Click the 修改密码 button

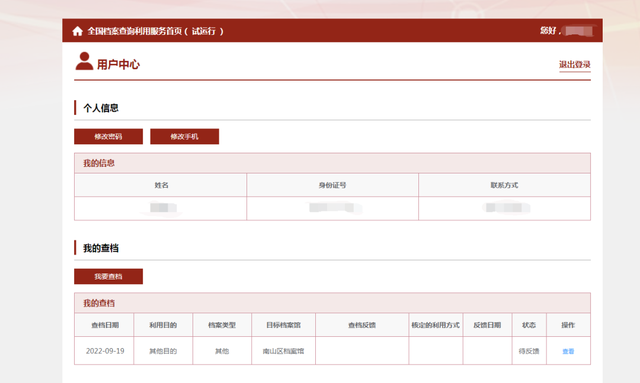(109, 136)
